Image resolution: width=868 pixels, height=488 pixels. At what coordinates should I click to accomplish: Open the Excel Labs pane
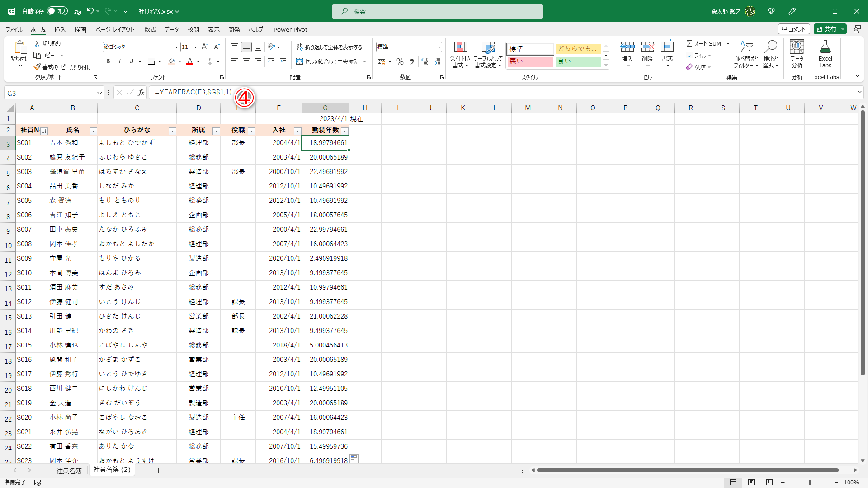[x=825, y=54]
